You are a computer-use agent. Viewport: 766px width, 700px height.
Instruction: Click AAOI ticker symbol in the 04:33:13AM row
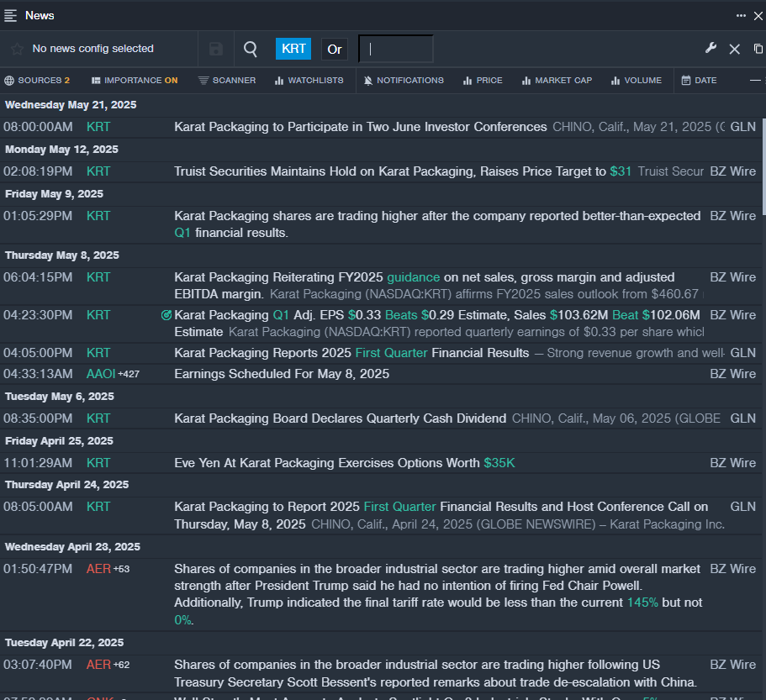point(101,374)
